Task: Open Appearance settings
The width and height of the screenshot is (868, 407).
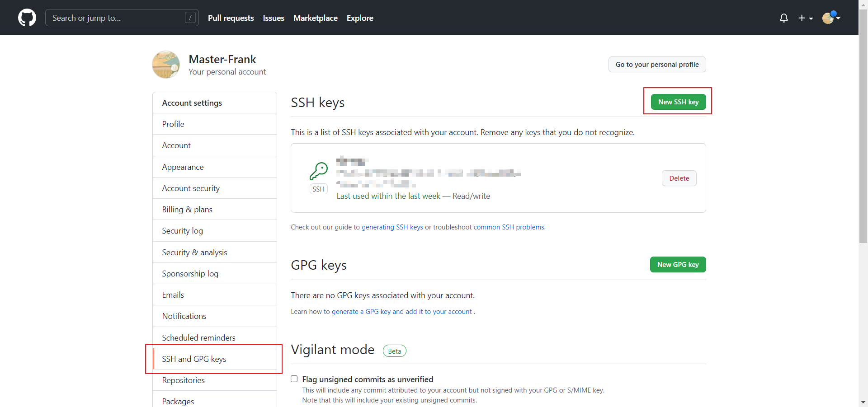Action: 215,167
